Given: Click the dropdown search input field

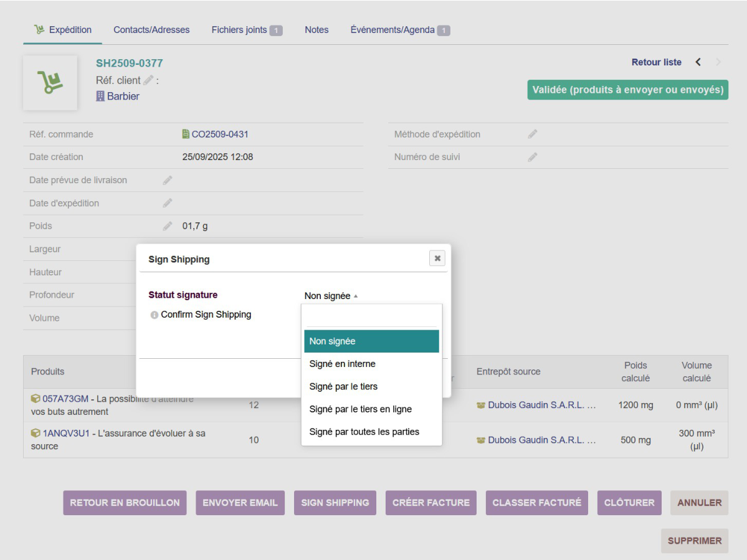Looking at the screenshot, I should (371, 317).
